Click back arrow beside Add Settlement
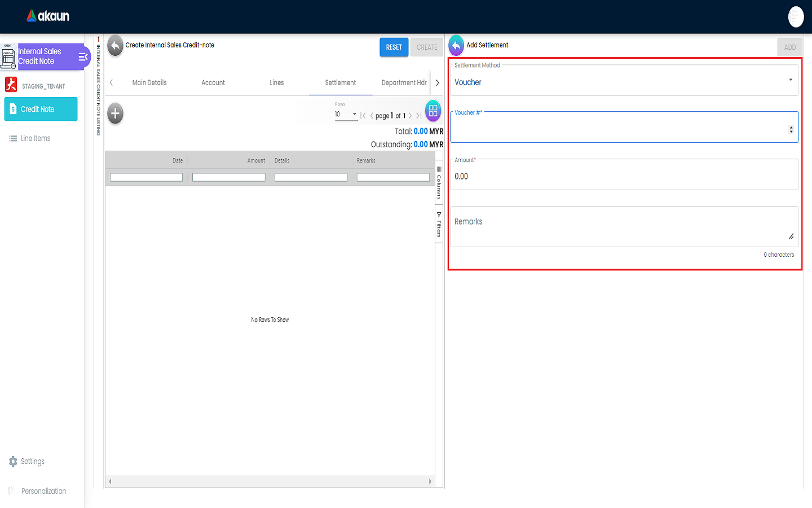 point(456,46)
